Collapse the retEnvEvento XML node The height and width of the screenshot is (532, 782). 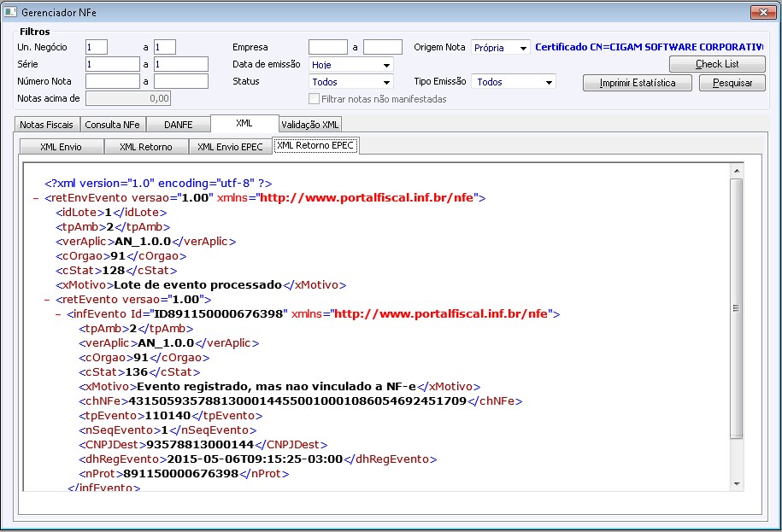tap(36, 198)
